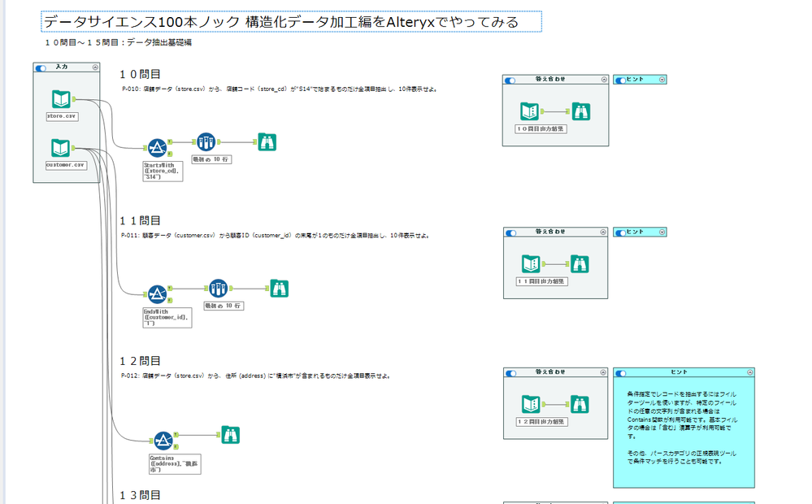Click 最初の 10 行 label in question 10

click(x=211, y=159)
